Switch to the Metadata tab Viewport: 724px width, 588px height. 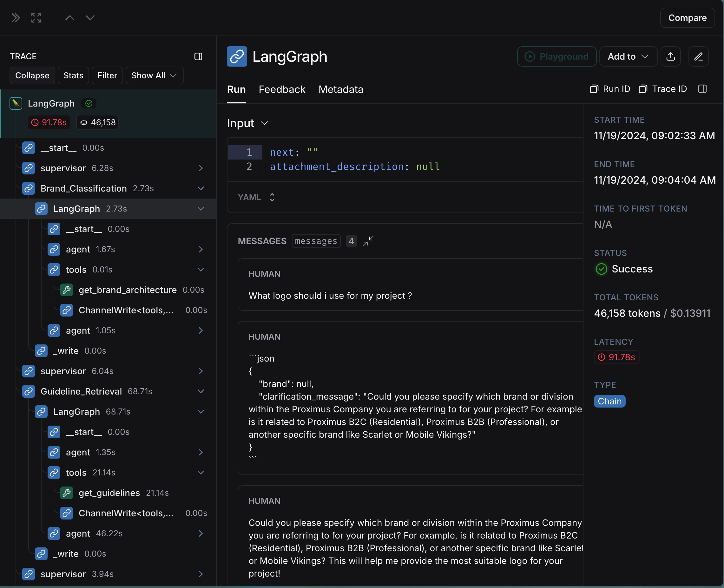341,89
